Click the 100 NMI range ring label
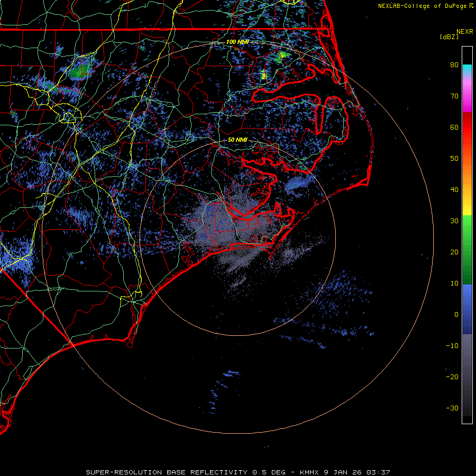 pos(237,42)
